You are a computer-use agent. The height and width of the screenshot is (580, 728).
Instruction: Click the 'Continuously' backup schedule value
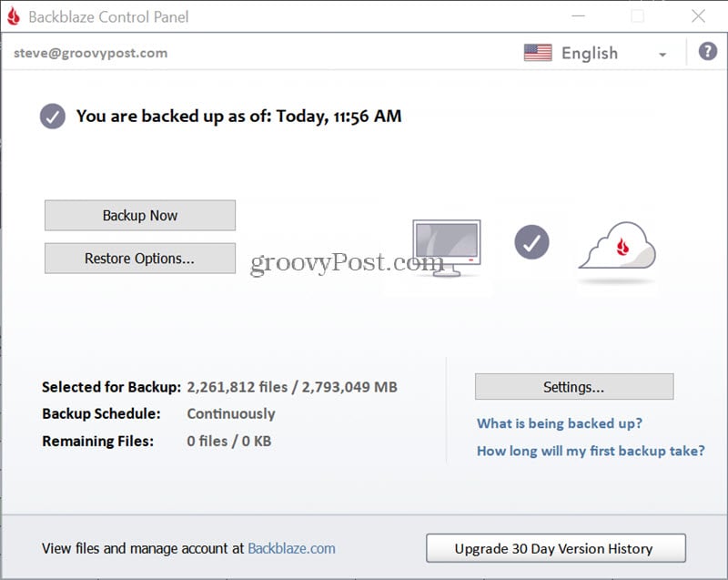pyautogui.click(x=231, y=413)
